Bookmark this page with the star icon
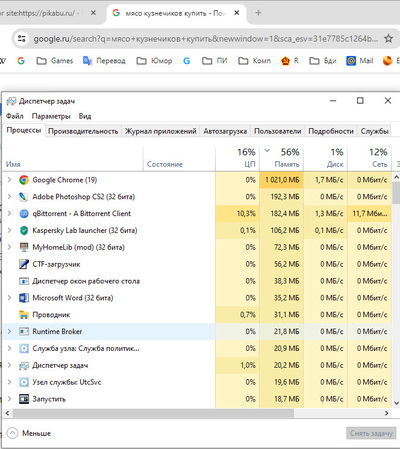Viewport: 400px width, 449px height. click(388, 39)
